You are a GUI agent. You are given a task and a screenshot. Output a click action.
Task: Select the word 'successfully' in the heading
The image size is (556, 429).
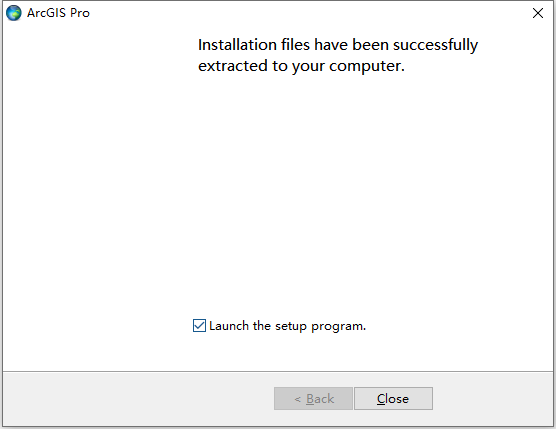435,45
